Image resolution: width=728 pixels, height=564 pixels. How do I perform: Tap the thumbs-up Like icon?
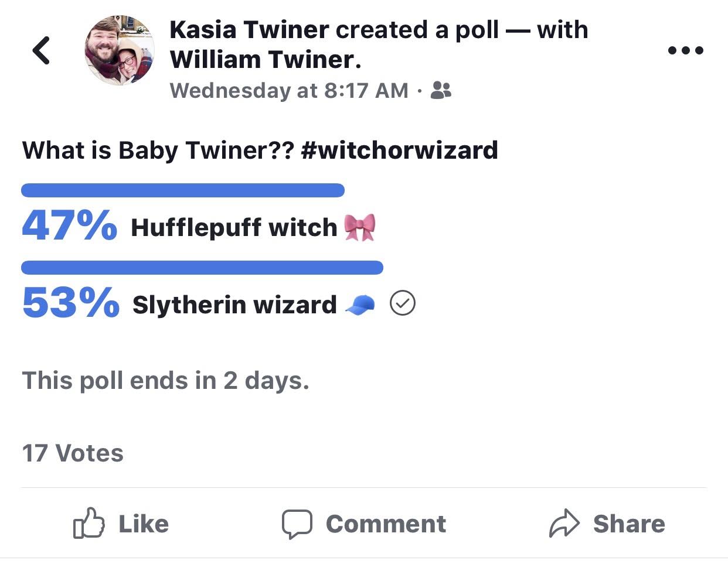[x=89, y=523]
